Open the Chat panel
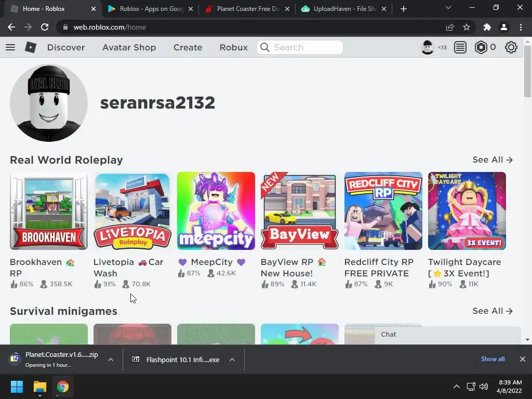The height and width of the screenshot is (399, 532). click(x=447, y=335)
